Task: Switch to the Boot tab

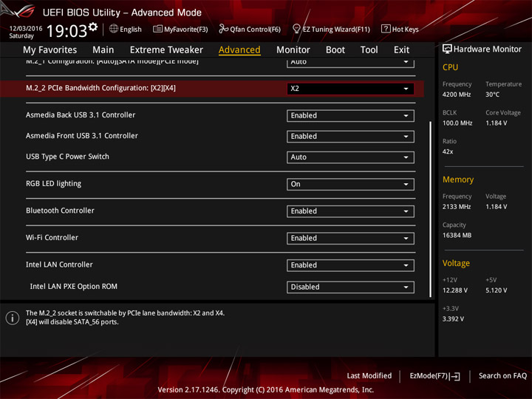Action: point(335,50)
